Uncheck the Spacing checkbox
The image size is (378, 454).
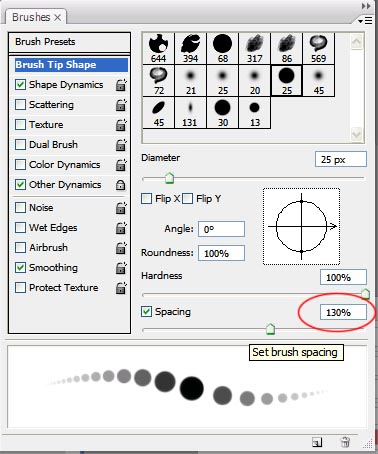point(146,312)
